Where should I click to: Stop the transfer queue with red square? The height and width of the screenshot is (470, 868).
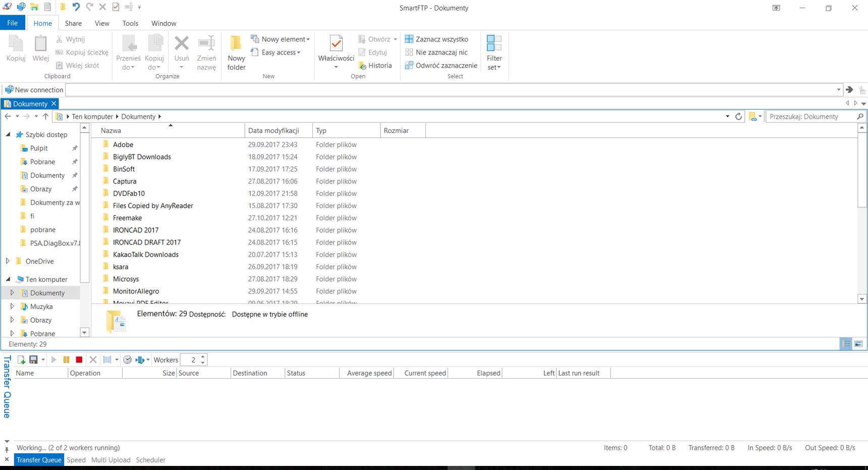click(x=79, y=360)
